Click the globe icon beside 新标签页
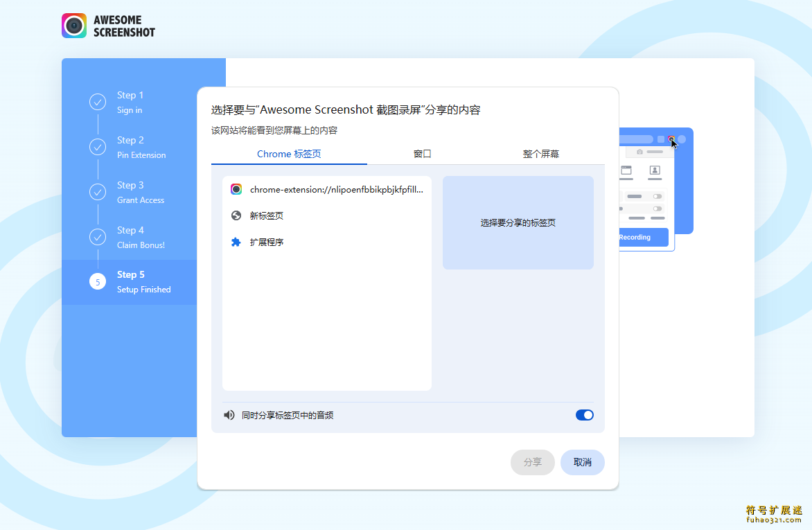Image resolution: width=812 pixels, height=530 pixels. coord(236,215)
